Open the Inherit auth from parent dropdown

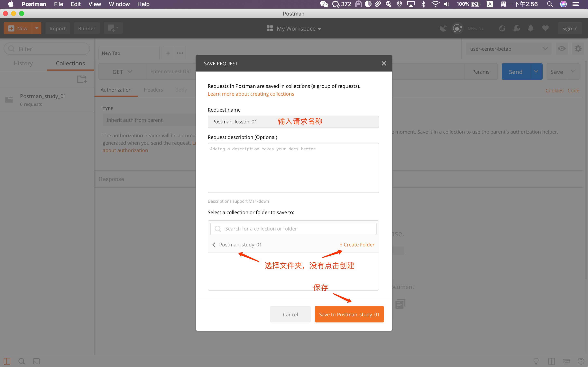tap(149, 120)
